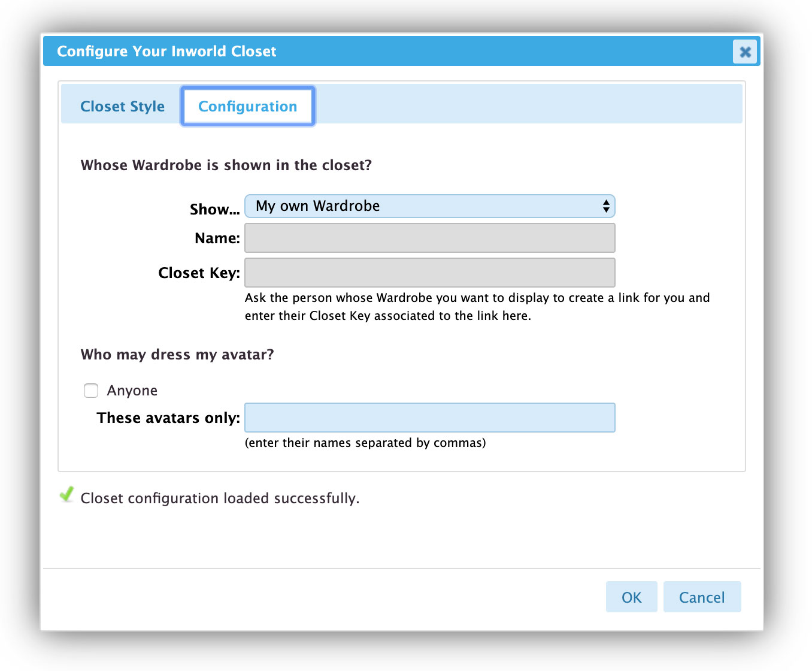Click the names separated by commas hint
This screenshot has width=812, height=671.
365,443
